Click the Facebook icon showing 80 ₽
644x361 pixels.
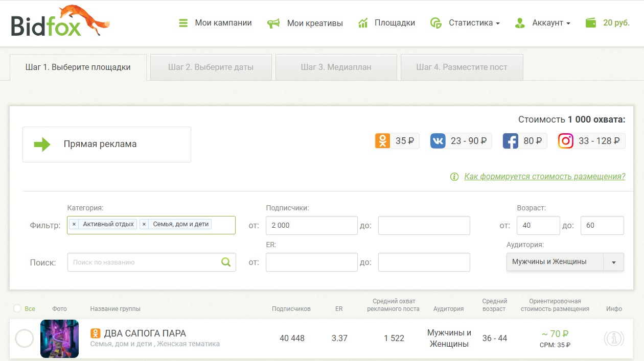[x=511, y=141]
